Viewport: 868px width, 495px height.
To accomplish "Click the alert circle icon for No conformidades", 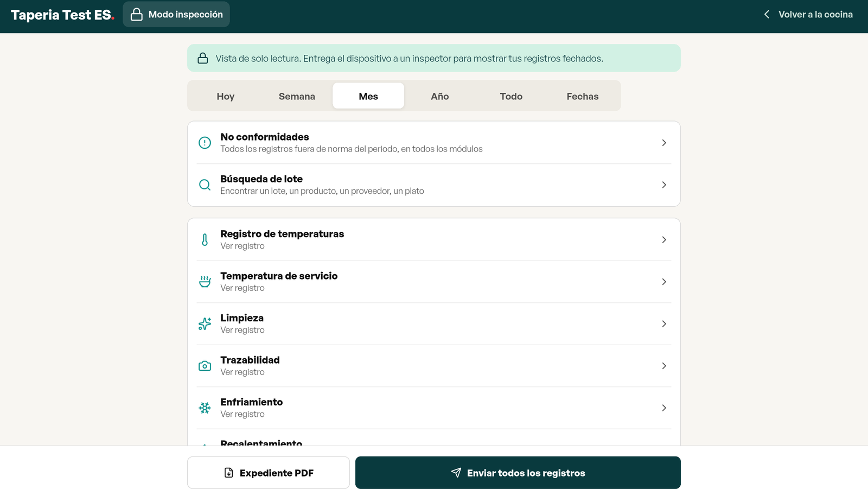I will 205,143.
